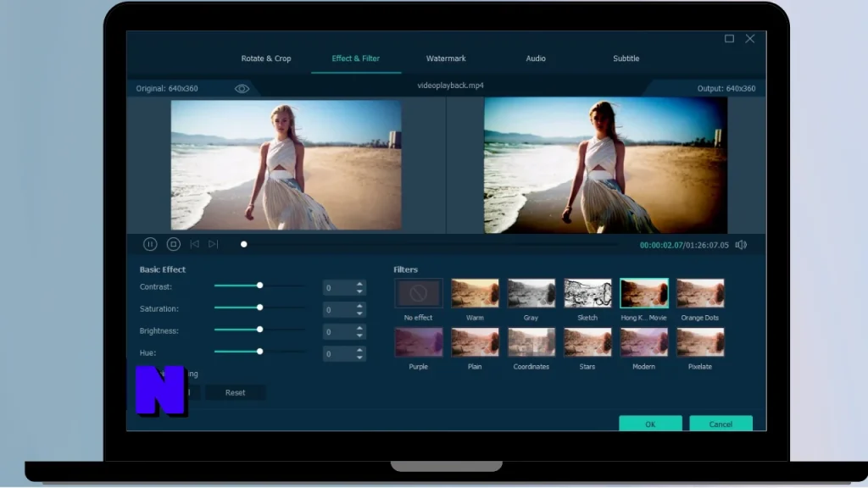This screenshot has width=868, height=488.
Task: Mute the preview volume
Action: [741, 245]
